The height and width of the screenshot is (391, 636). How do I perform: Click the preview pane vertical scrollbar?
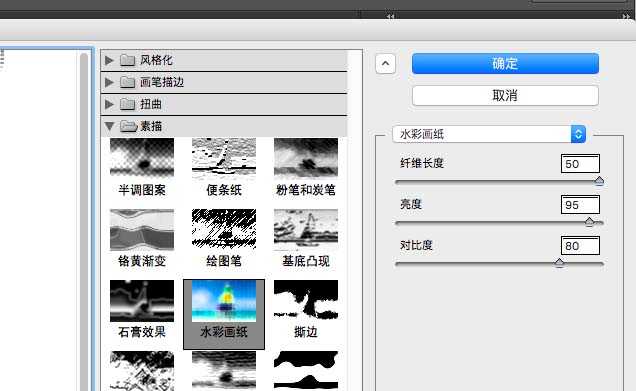84,221
